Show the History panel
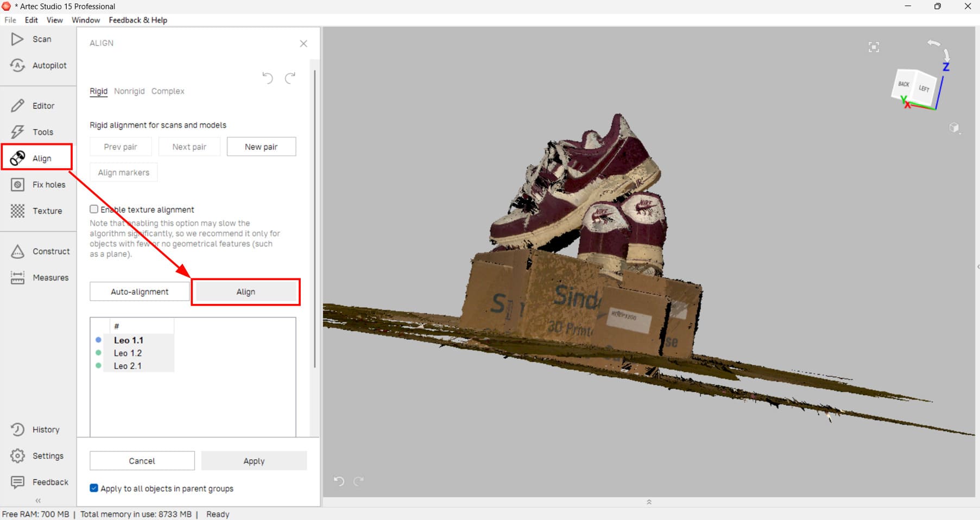Image resolution: width=980 pixels, height=520 pixels. click(x=35, y=429)
